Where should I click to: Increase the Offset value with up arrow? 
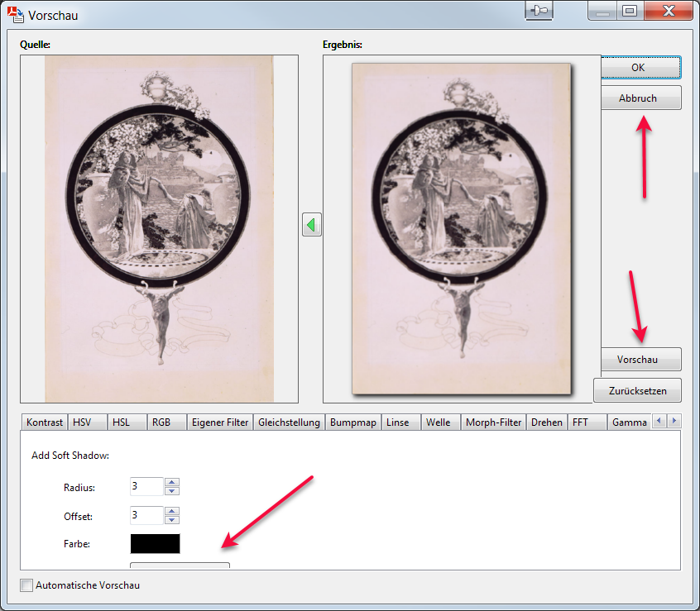click(172, 511)
